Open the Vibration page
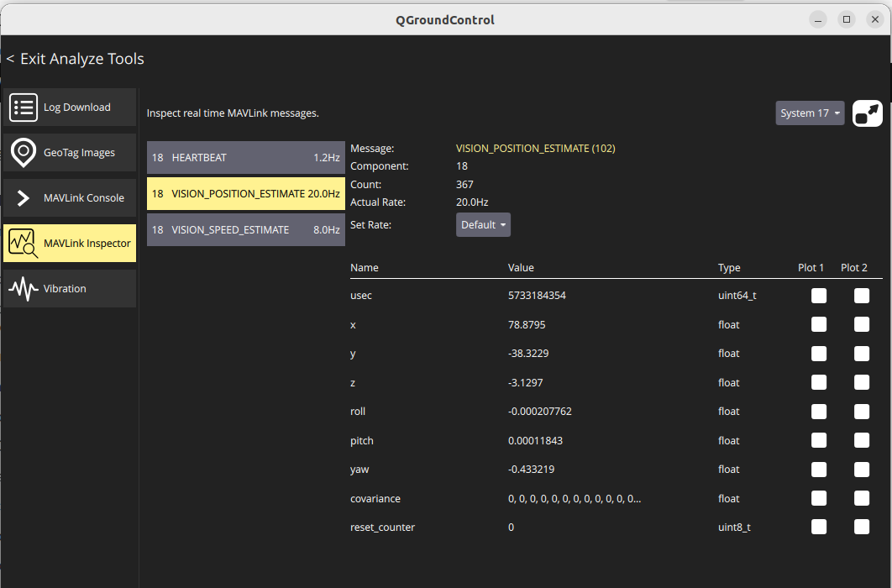 pos(70,288)
